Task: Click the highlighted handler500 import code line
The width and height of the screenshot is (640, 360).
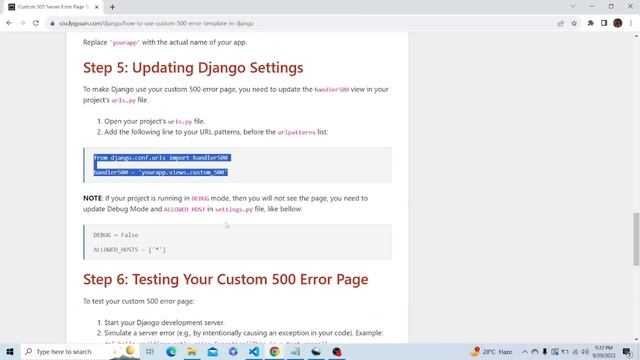Action: click(162, 158)
